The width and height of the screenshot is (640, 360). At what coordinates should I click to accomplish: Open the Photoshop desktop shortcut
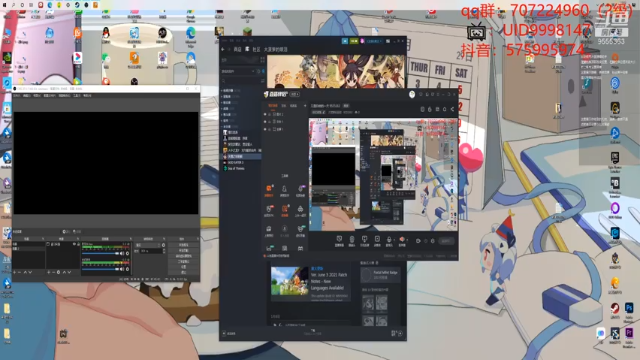click(x=629, y=307)
